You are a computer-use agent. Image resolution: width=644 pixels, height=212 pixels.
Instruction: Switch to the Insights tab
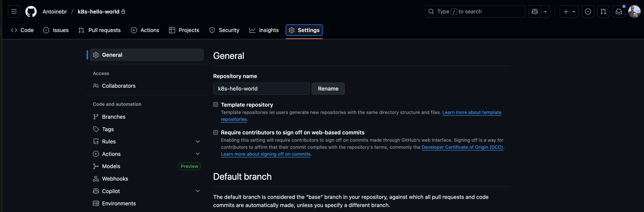(264, 30)
